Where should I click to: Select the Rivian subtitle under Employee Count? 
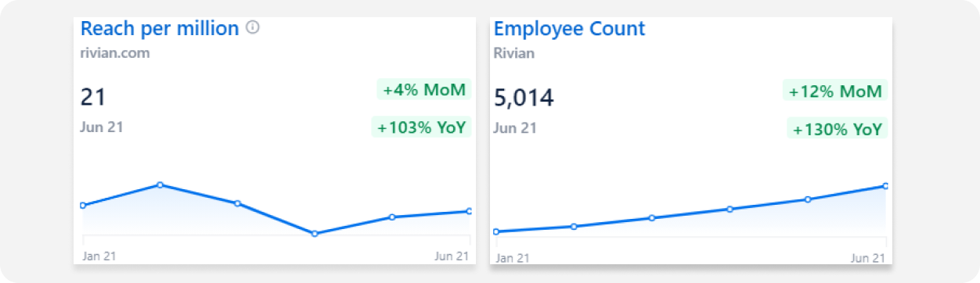coord(513,54)
